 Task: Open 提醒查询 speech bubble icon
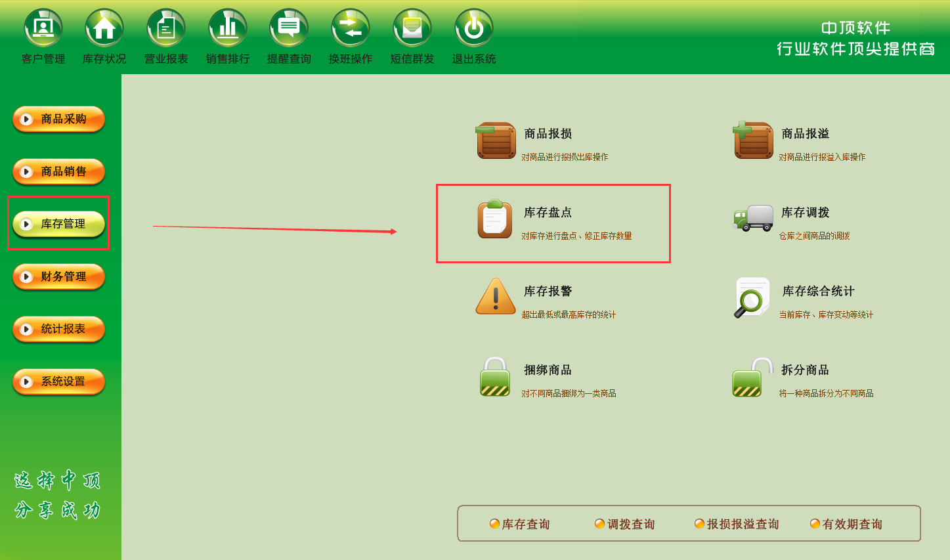pyautogui.click(x=289, y=28)
